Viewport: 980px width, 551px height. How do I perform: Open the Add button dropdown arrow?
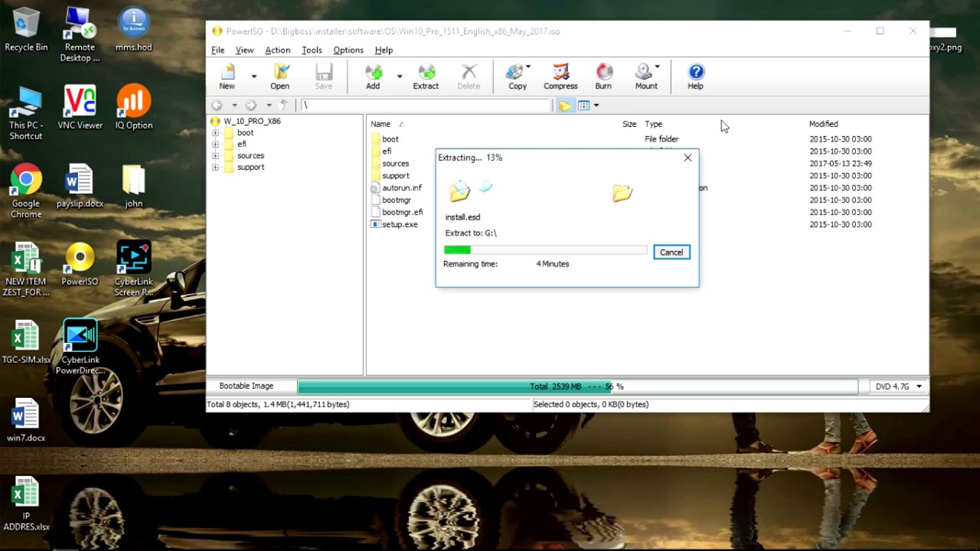pyautogui.click(x=399, y=77)
